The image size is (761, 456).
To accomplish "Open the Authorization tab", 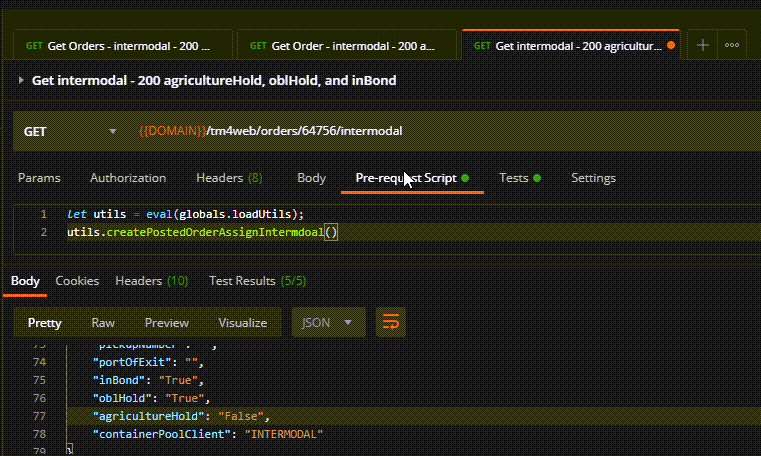I will [x=128, y=178].
